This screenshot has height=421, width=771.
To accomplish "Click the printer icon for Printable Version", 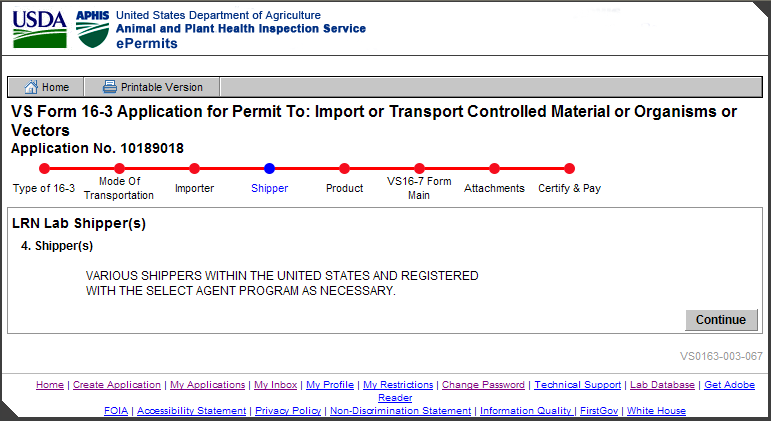I will click(110, 87).
